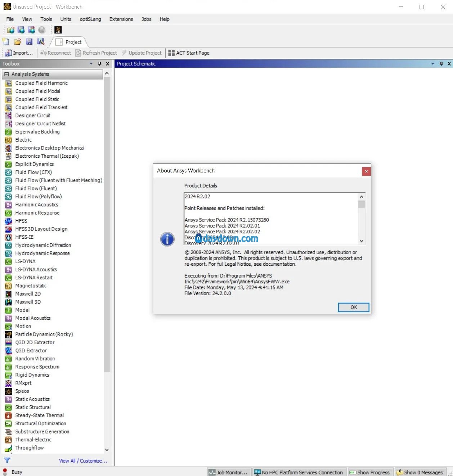Screen dimensions: 453x476
Task: Open the Tools menu
Action: coord(46,19)
